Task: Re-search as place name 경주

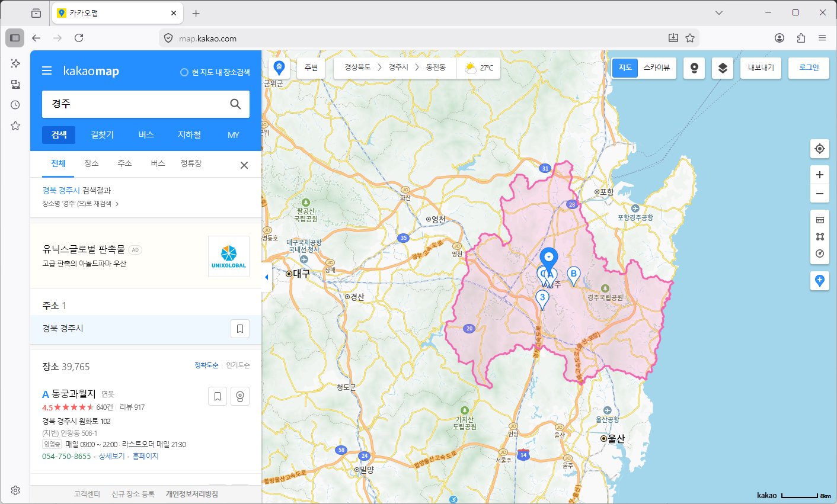Action: point(81,204)
